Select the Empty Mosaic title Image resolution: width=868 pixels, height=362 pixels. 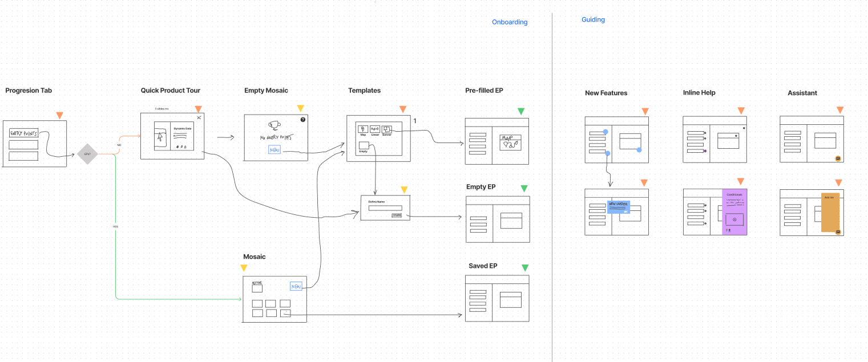(x=266, y=90)
